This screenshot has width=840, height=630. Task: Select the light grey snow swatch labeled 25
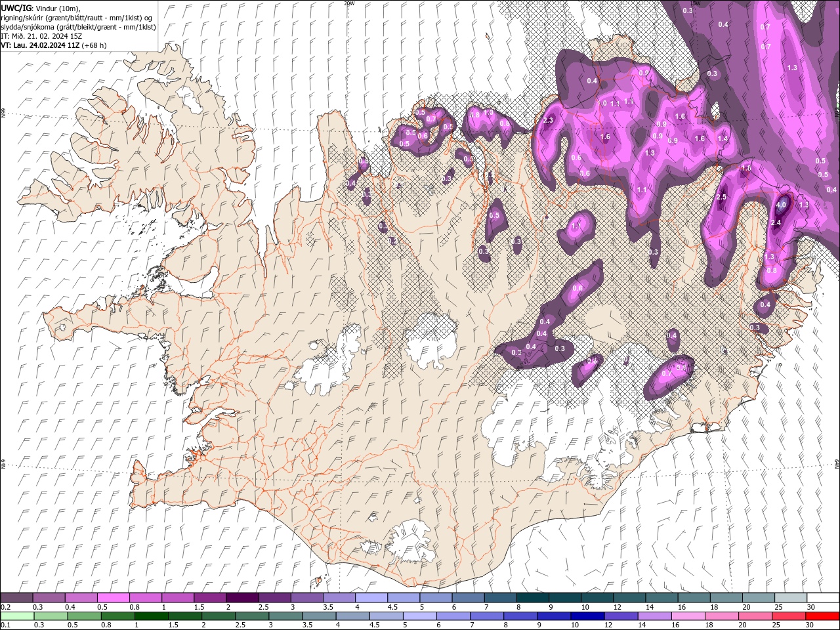pyautogui.click(x=791, y=598)
